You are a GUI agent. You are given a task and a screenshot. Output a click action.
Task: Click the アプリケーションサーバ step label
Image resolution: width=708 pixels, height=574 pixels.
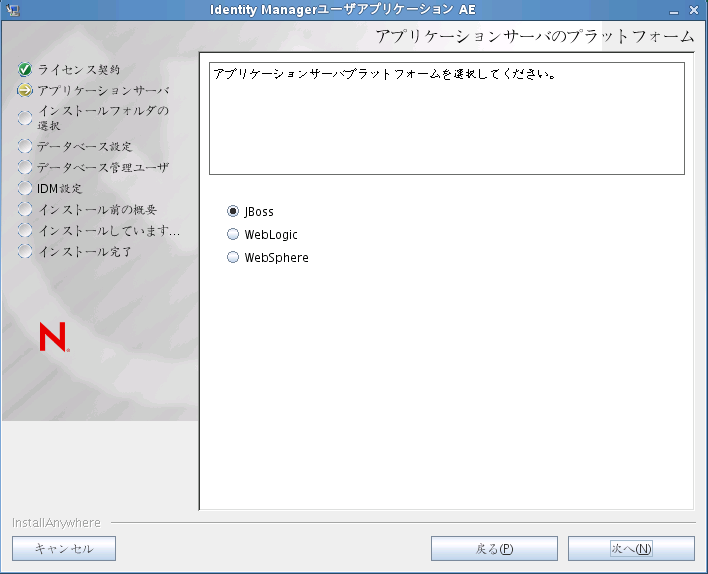(103, 90)
